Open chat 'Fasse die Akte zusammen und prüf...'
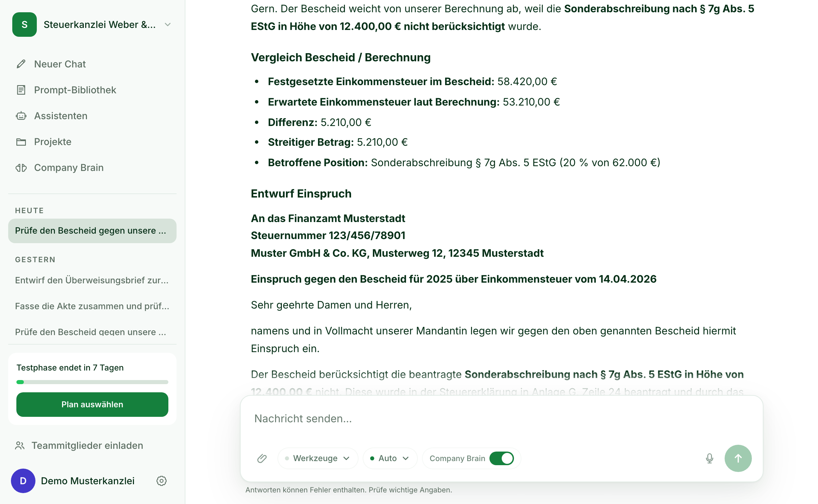 click(92, 306)
